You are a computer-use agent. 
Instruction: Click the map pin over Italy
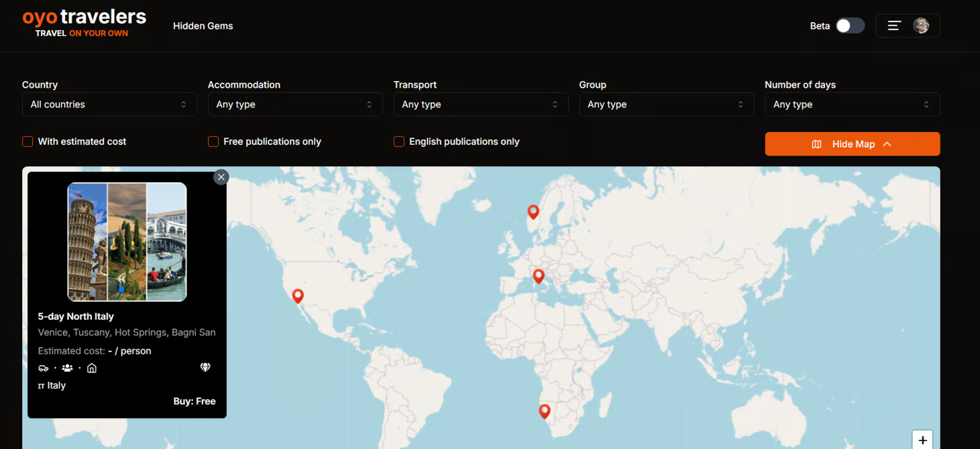(538, 276)
